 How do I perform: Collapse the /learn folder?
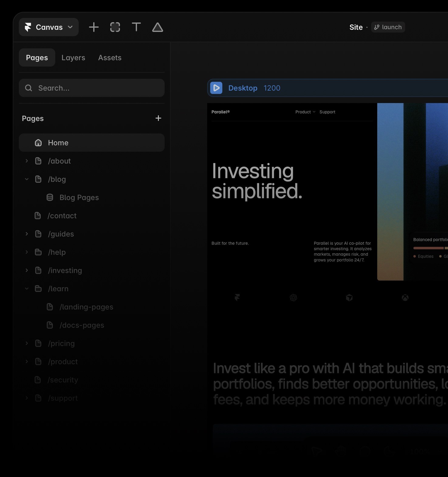[27, 289]
